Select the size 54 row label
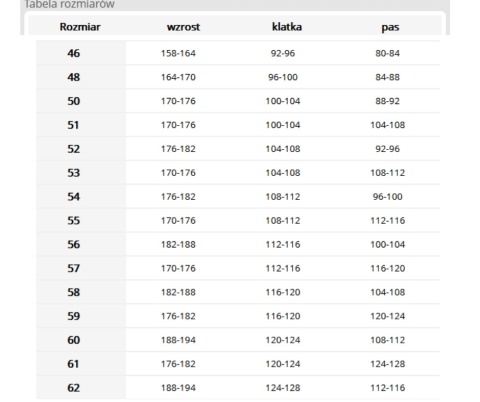480x402 pixels. [74, 197]
